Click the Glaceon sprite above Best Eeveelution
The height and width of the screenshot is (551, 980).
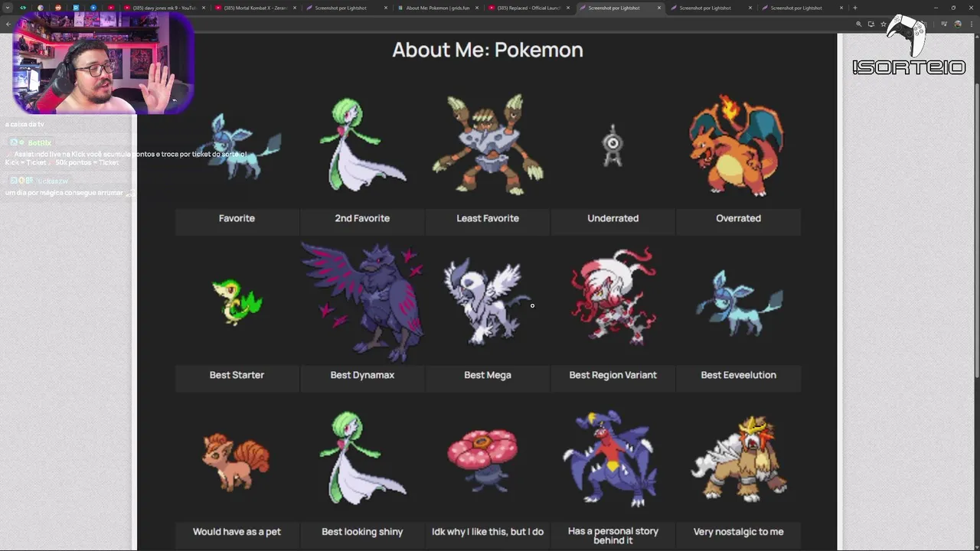pyautogui.click(x=738, y=302)
